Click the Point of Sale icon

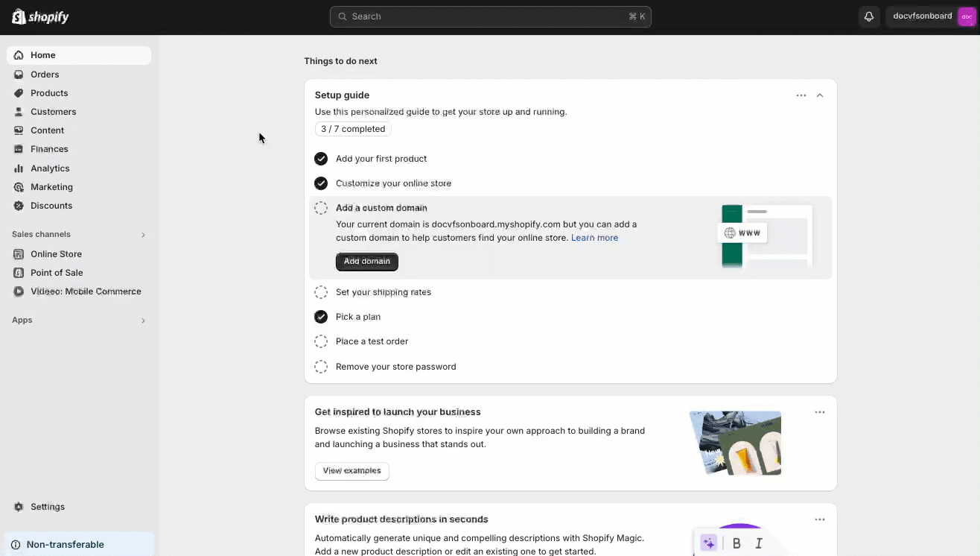[x=19, y=273]
